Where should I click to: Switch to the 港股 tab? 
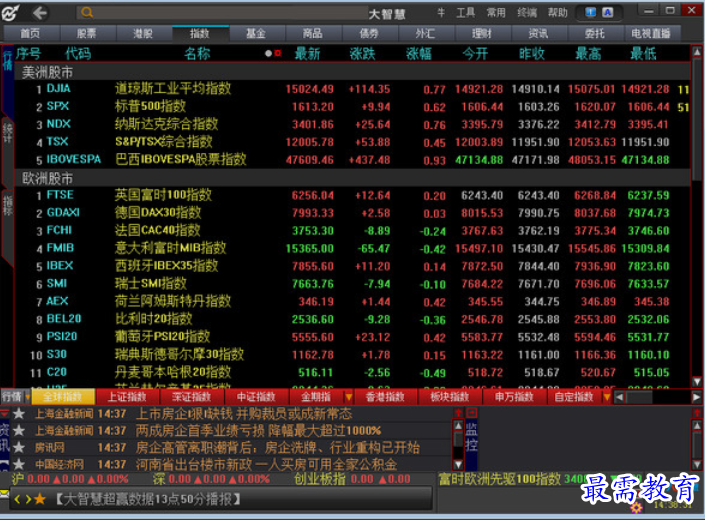click(x=143, y=33)
